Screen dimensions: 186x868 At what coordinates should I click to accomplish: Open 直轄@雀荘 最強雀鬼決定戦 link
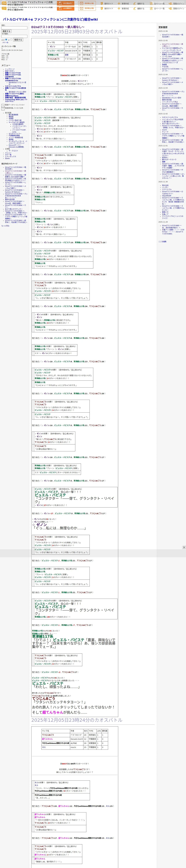tap(15, 98)
